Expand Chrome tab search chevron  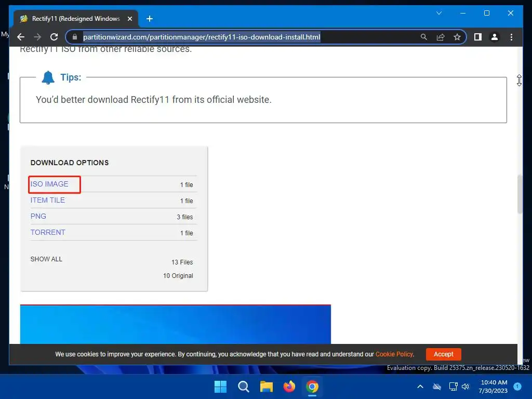(x=438, y=13)
